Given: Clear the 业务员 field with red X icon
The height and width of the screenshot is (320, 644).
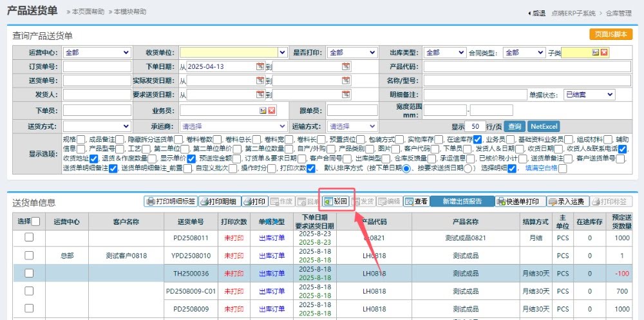Looking at the screenshot, I should coord(272,110).
